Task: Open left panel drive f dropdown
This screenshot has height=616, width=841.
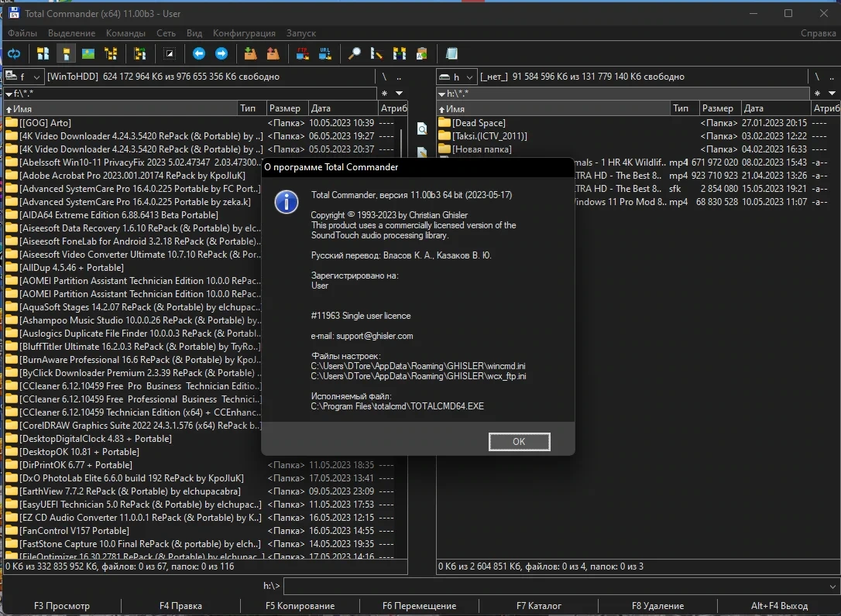Action: click(x=23, y=77)
